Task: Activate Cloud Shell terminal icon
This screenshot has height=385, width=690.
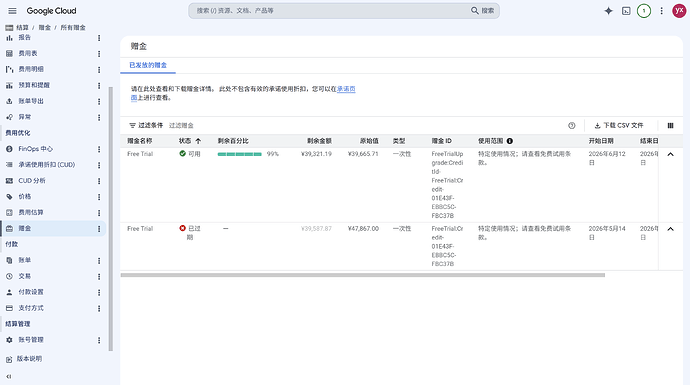Action: 626,11
